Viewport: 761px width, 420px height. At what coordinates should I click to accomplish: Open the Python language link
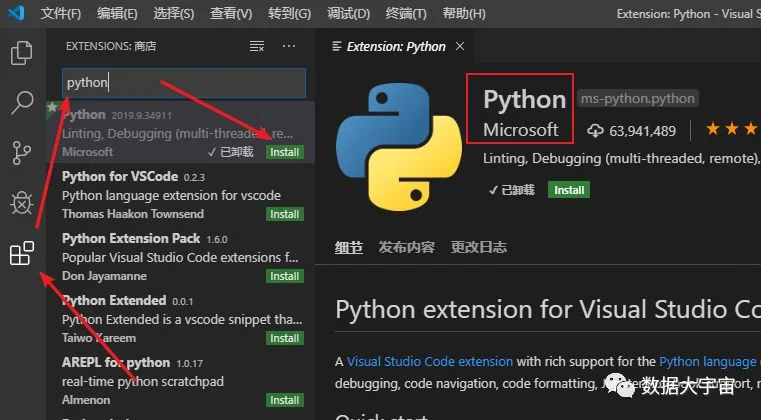point(708,361)
